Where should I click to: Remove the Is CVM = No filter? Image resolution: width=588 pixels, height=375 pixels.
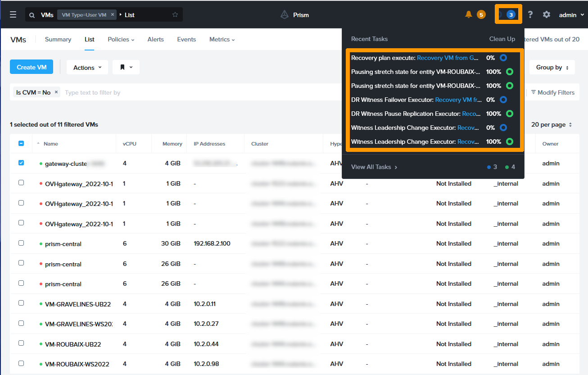[56, 92]
